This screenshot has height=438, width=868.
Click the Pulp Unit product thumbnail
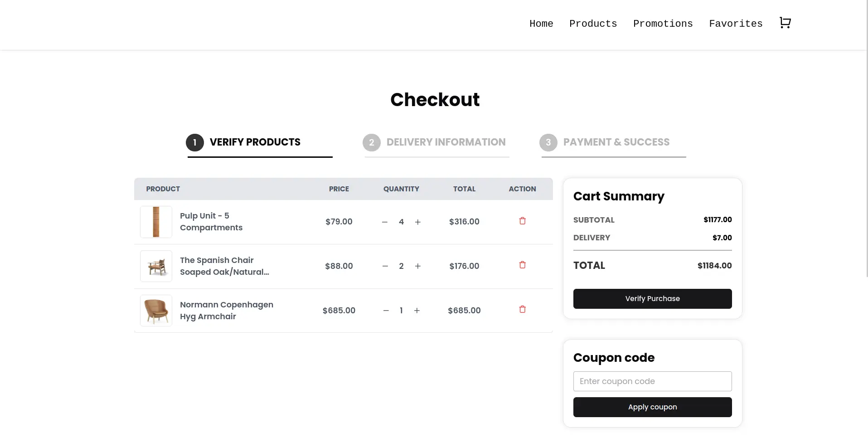(155, 222)
